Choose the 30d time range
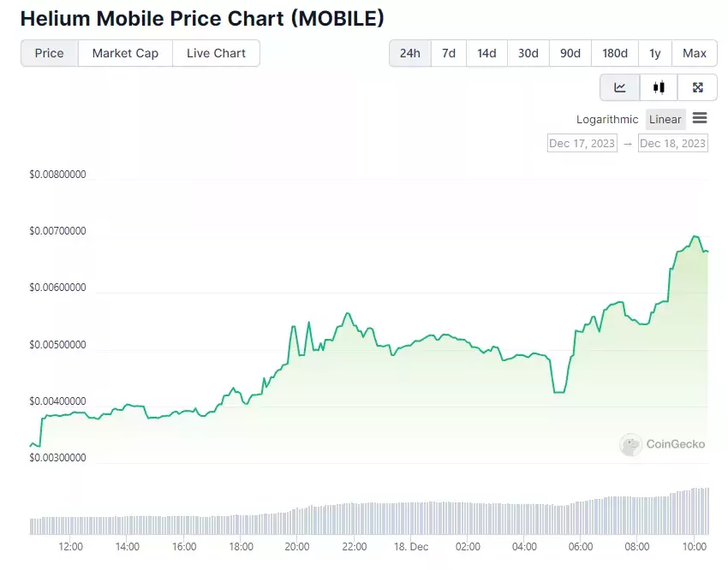The width and height of the screenshot is (728, 570). click(x=528, y=53)
